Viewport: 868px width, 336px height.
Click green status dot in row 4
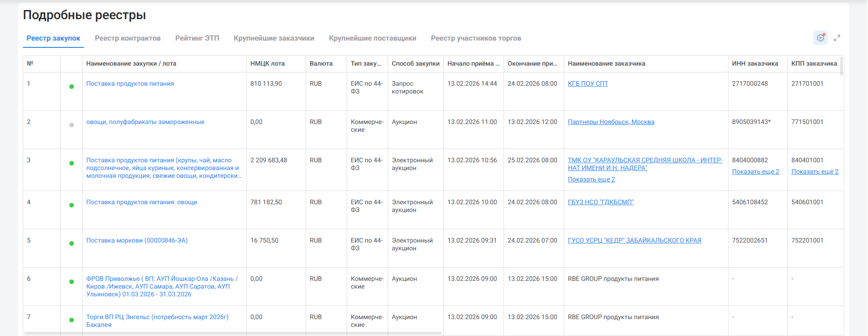coord(72,205)
